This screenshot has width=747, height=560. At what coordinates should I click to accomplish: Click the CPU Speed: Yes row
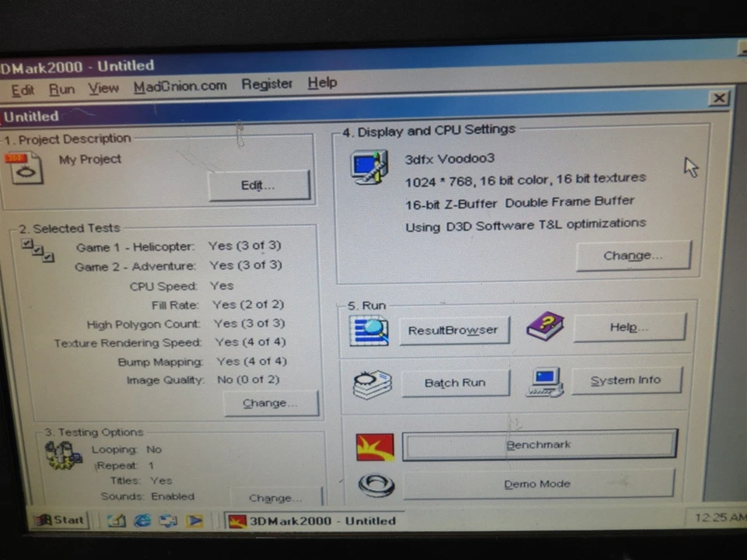click(181, 285)
